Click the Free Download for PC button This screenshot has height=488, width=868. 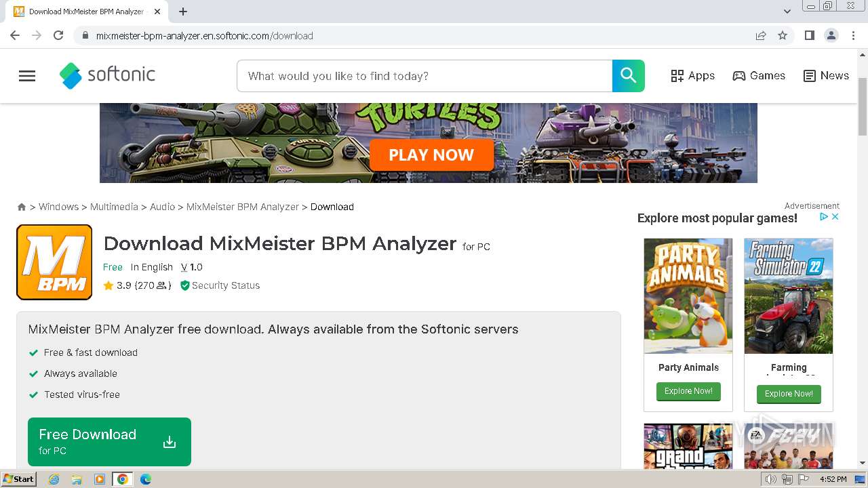[x=109, y=442]
